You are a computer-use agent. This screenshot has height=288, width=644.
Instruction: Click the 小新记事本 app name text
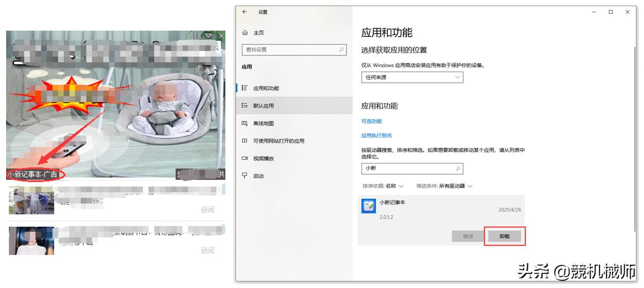click(x=392, y=202)
